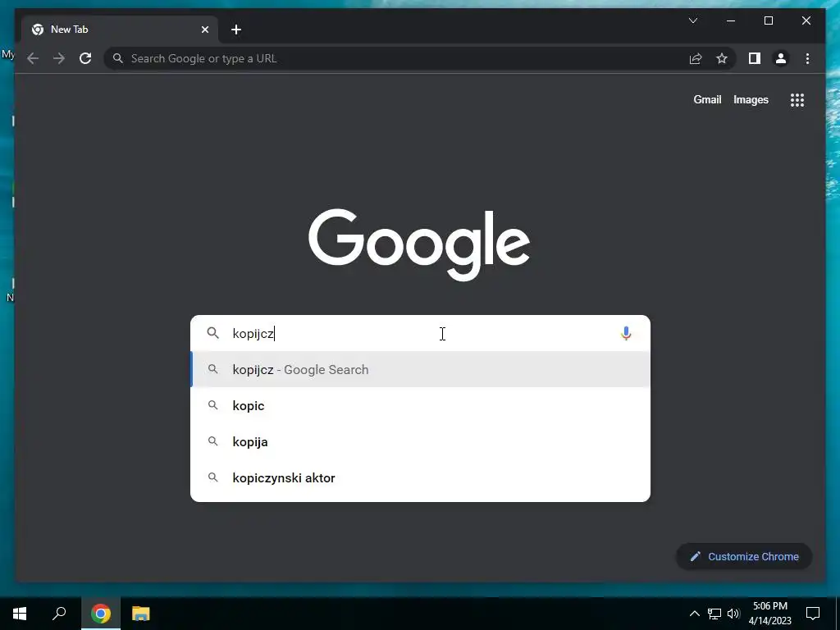This screenshot has width=840, height=630.
Task: Choose the 'kopija' search suggestion
Action: tap(420, 441)
